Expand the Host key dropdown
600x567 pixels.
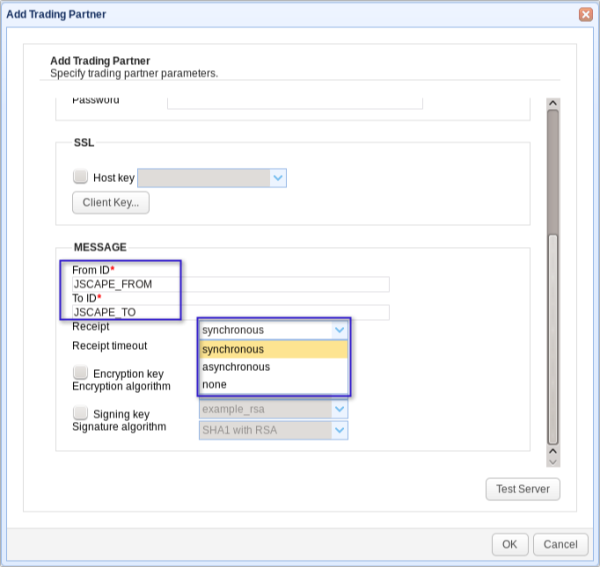pos(278,178)
